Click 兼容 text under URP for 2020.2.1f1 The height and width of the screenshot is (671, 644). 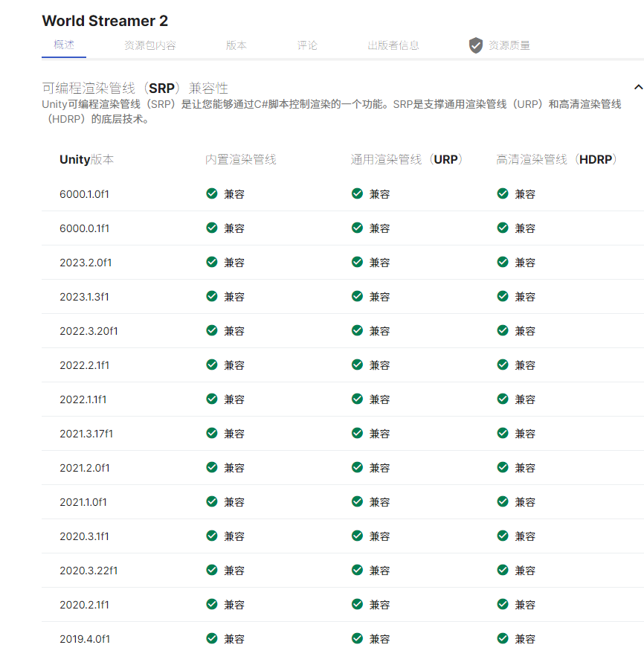pos(379,605)
